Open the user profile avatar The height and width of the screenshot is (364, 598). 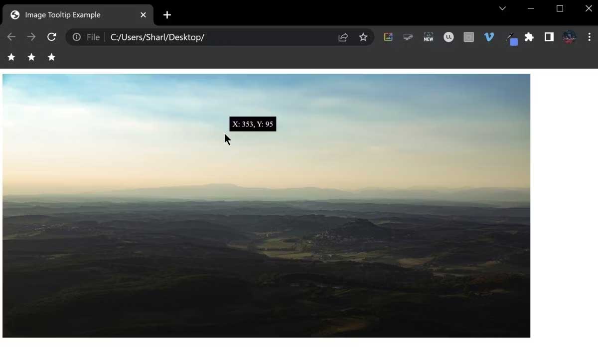[x=569, y=37]
